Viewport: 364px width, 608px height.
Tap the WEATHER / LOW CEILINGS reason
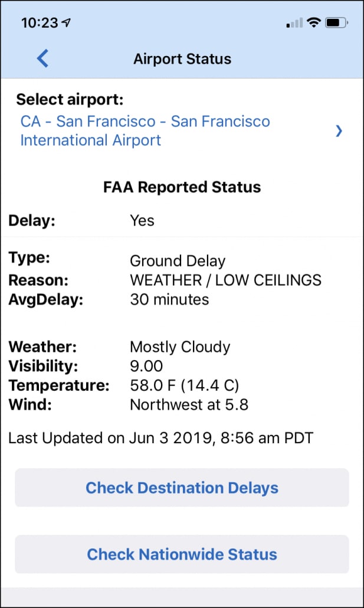click(225, 280)
